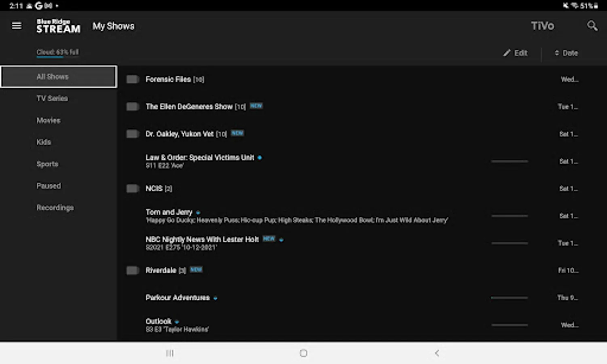
Task: Open the Forensic Files [10] group
Action: click(x=175, y=79)
